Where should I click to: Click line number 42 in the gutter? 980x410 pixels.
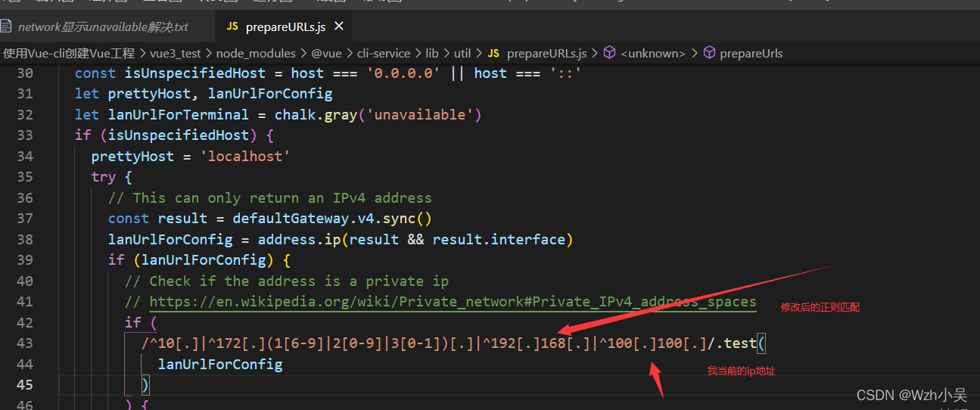tap(25, 322)
